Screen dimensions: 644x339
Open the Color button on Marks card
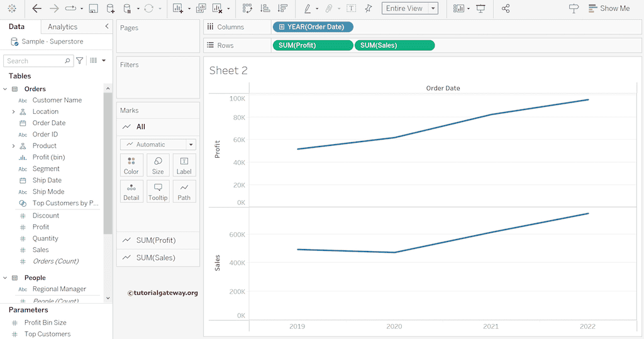tap(131, 165)
